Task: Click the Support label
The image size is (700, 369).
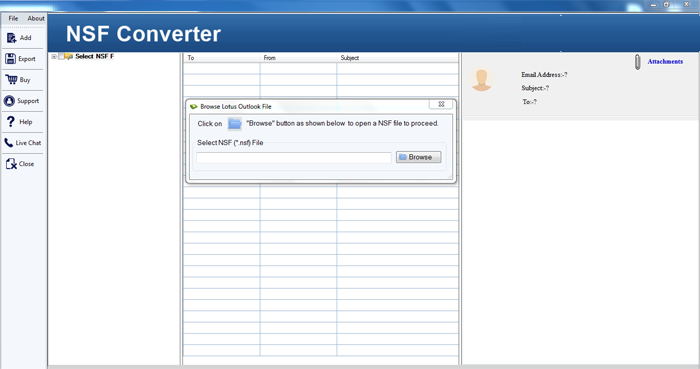Action: pyautogui.click(x=28, y=101)
